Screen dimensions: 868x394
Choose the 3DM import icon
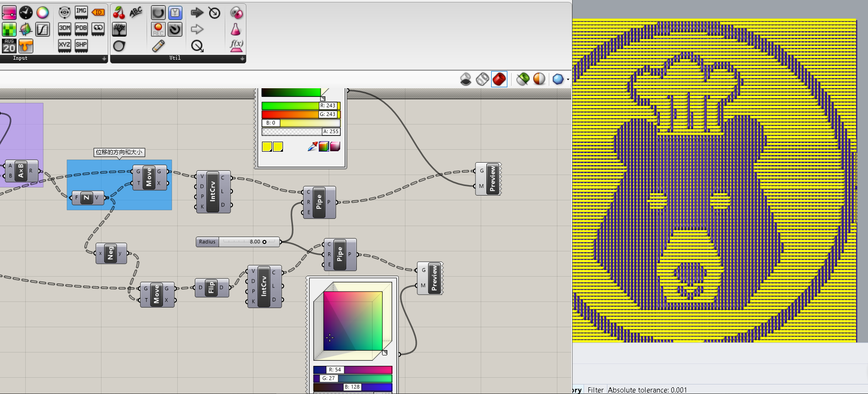64,29
